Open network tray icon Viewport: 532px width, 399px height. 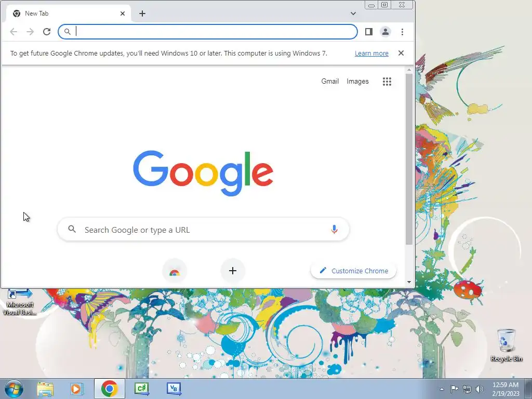467,389
